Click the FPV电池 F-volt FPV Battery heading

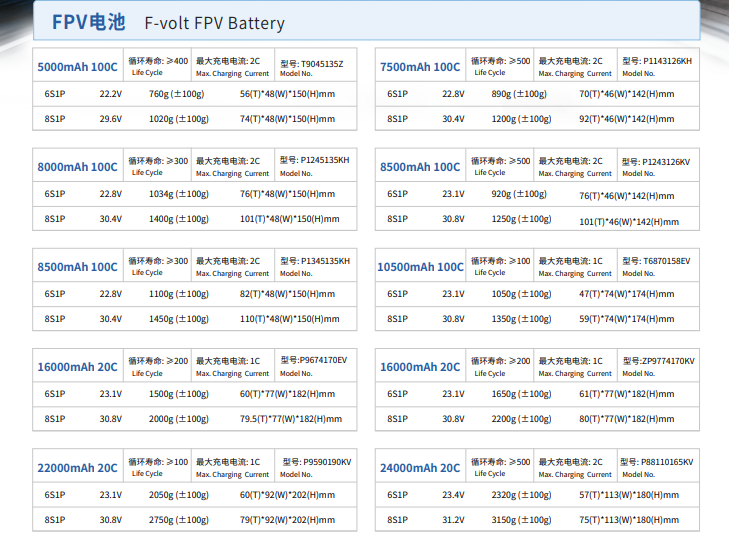tap(168, 22)
